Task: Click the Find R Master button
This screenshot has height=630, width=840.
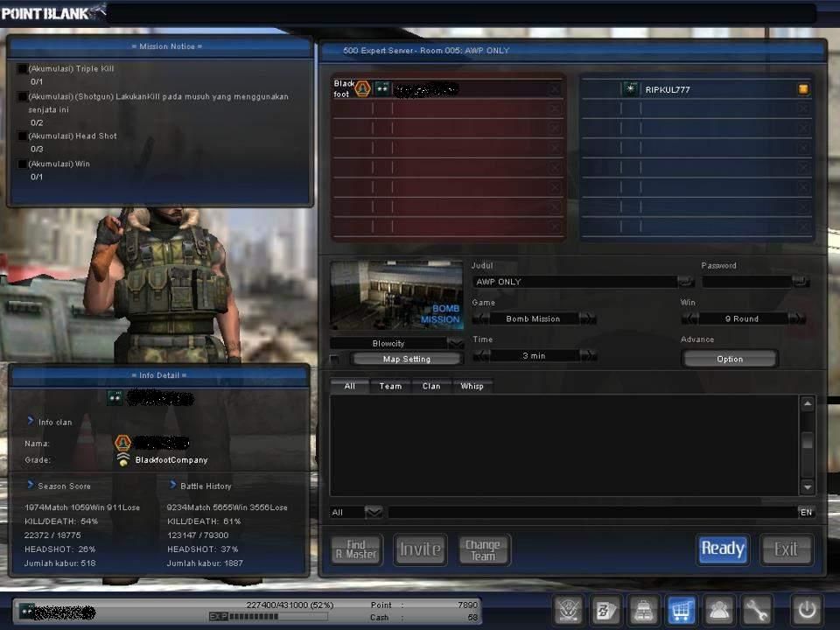Action: [x=357, y=549]
